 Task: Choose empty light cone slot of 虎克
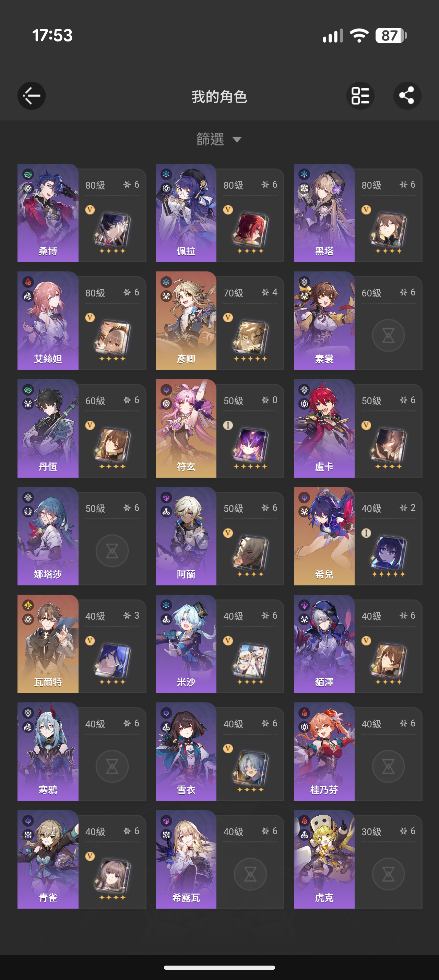coord(388,874)
